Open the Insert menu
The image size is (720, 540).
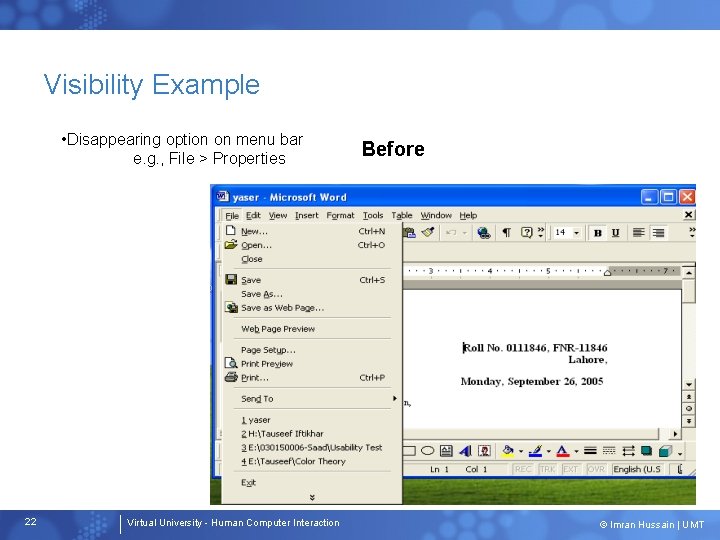coord(306,215)
